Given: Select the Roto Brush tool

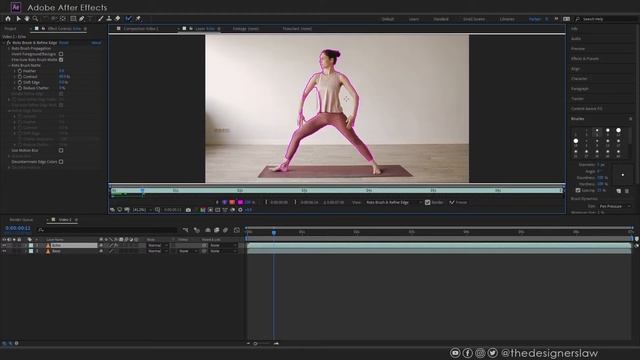Looking at the screenshot, I should coord(129,19).
